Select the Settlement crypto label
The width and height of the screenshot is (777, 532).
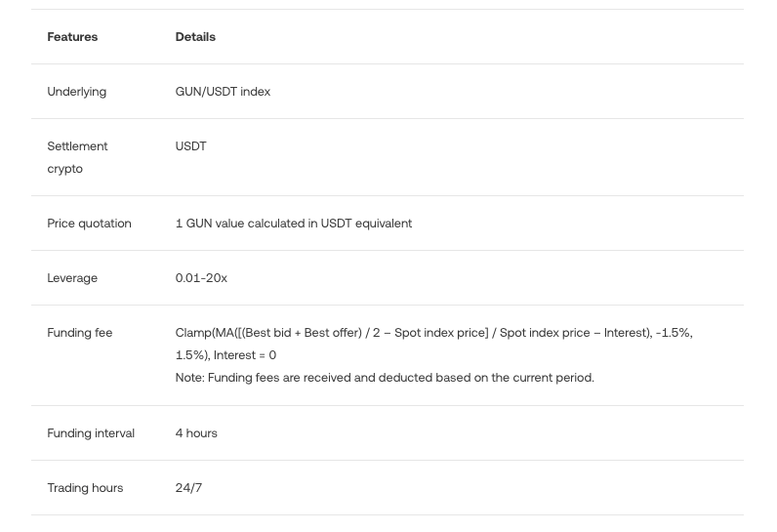click(x=77, y=157)
